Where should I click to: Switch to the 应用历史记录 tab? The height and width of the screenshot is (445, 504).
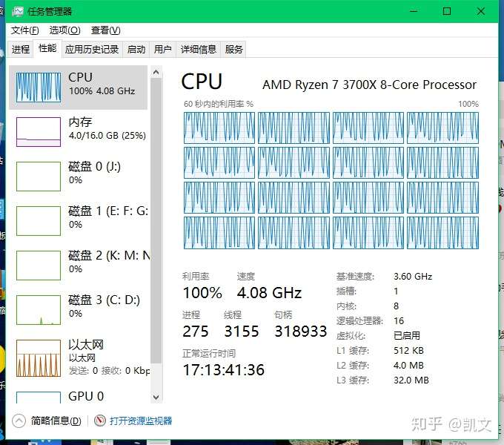click(92, 49)
